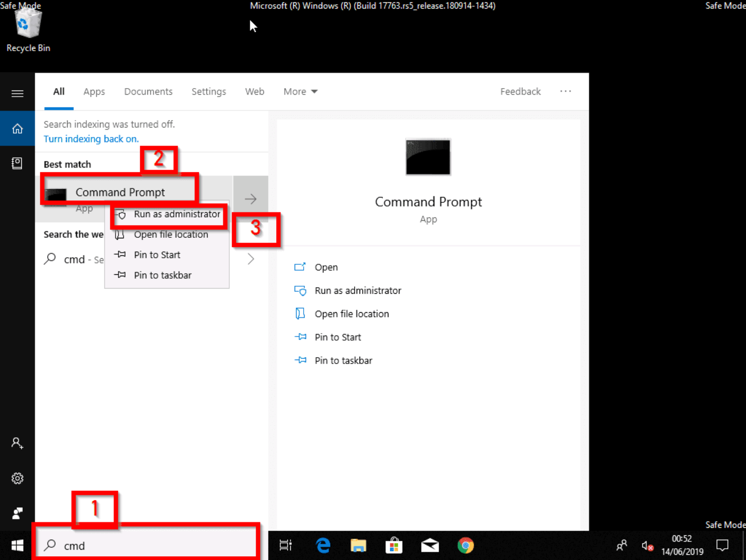The height and width of the screenshot is (560, 746).
Task: Click the Command Prompt preview thumbnail
Action: point(428,157)
